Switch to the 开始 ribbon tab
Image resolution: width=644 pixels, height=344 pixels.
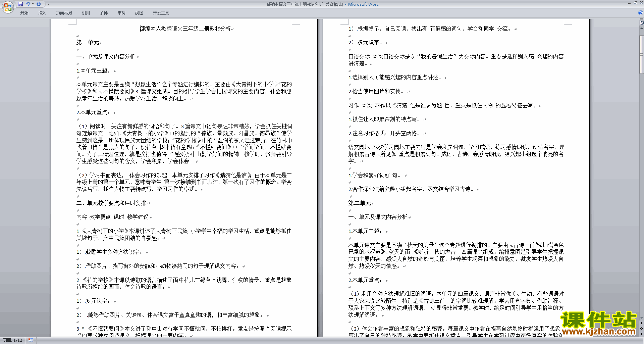coord(24,13)
